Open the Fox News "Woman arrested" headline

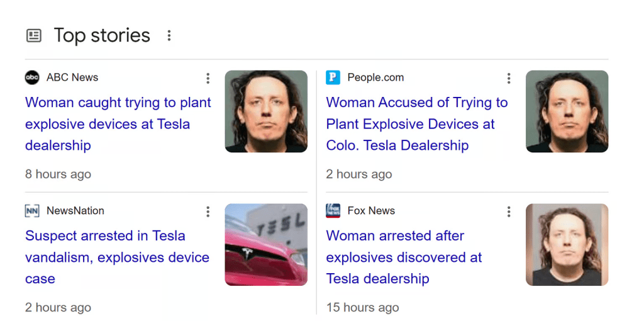pos(404,257)
